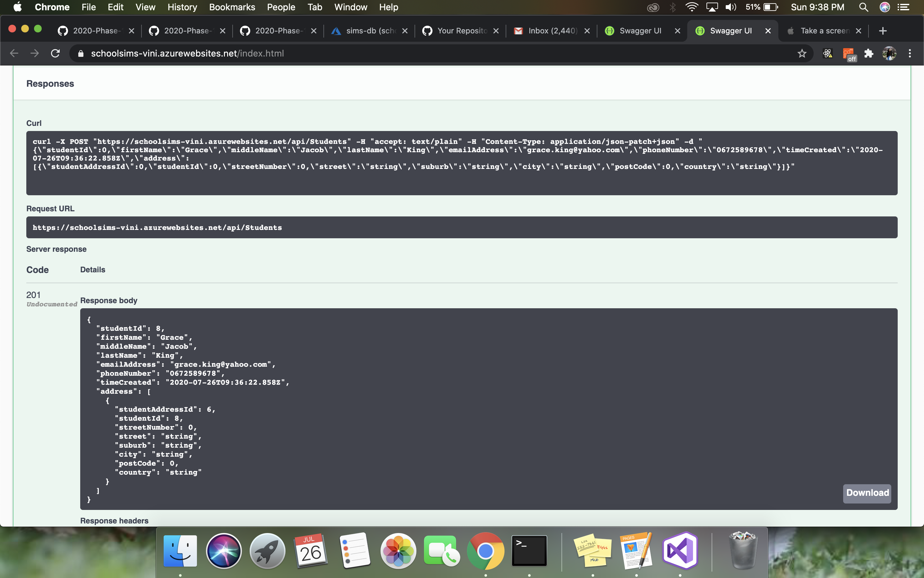Click the Creative Cloud menu bar icon

[653, 7]
